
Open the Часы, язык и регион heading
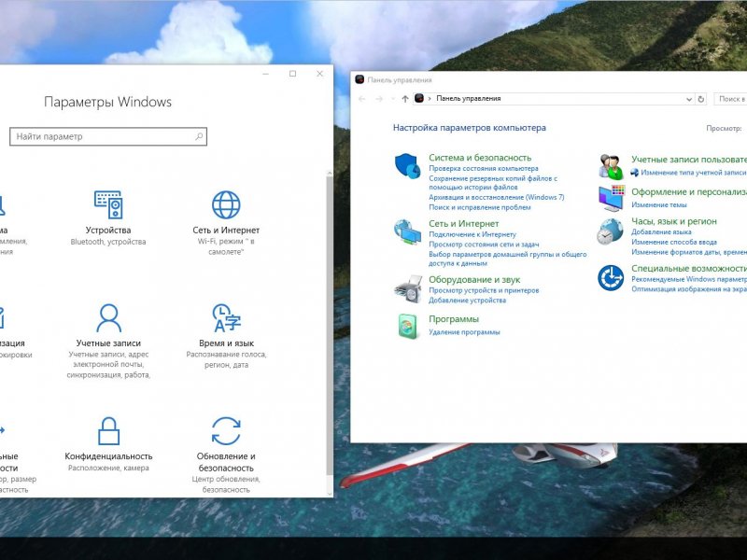click(673, 221)
